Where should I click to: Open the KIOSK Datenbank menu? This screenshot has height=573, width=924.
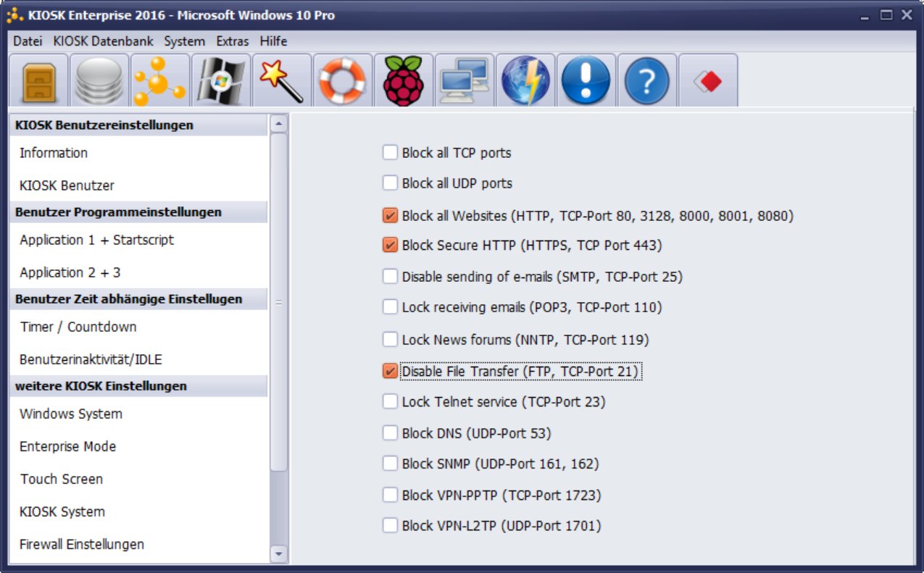click(x=104, y=41)
